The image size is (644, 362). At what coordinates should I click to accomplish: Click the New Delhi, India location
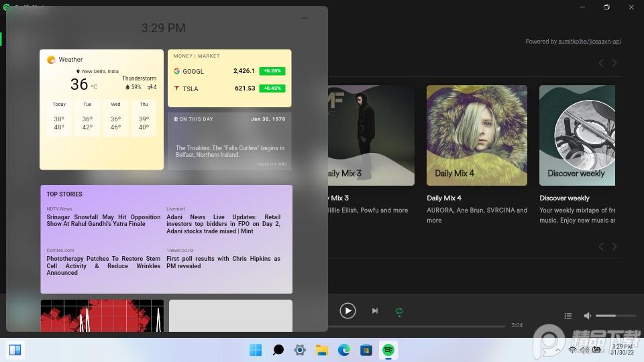[x=98, y=71]
